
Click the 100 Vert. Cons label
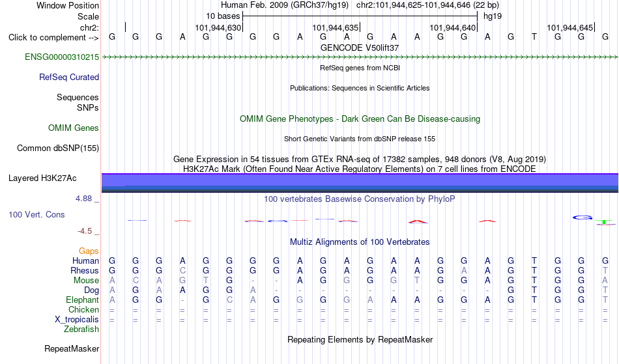click(x=36, y=214)
